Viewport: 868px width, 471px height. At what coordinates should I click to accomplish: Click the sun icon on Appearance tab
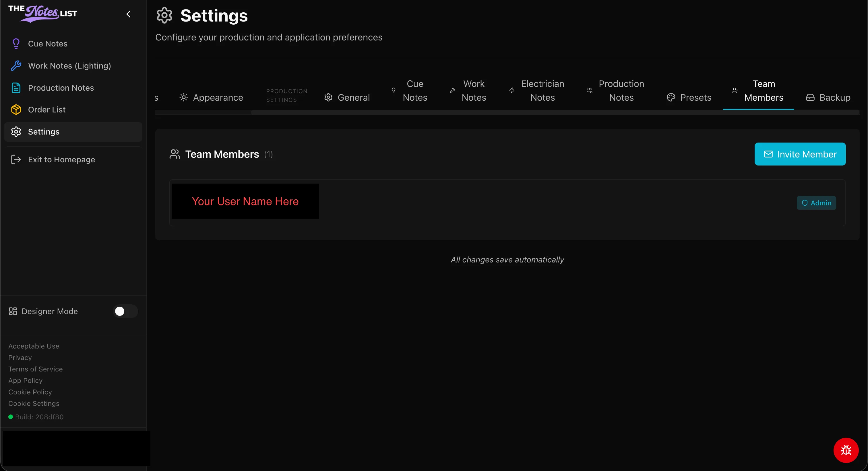tap(184, 97)
